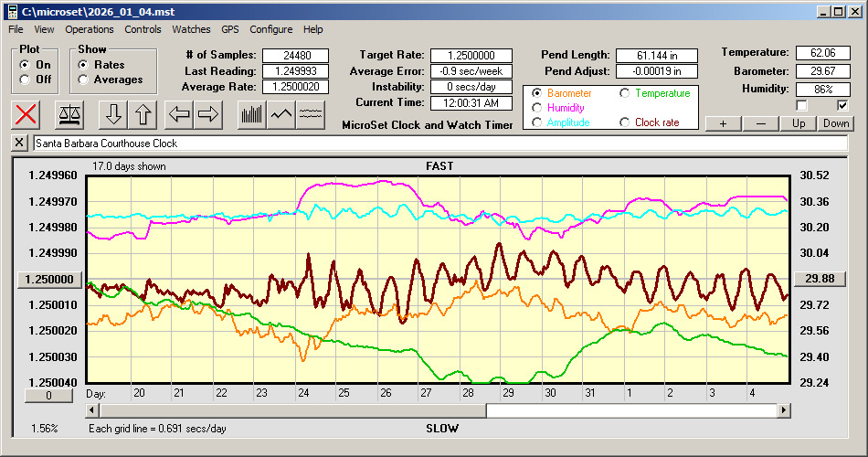The height and width of the screenshot is (457, 868).
Task: Click the horizontal scrollbar right arrow
Action: [784, 411]
